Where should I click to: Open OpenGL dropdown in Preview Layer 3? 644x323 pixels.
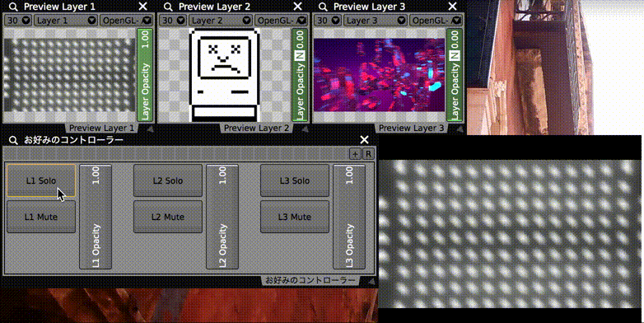[x=436, y=21]
